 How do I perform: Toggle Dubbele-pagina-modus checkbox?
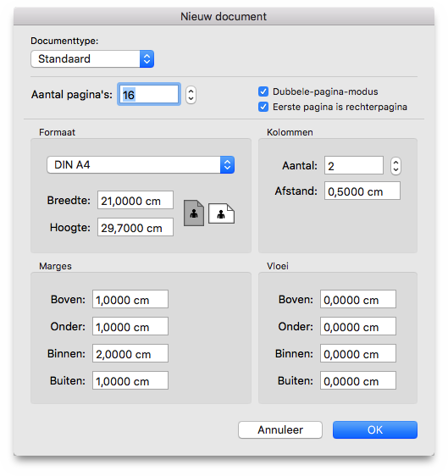pos(263,91)
